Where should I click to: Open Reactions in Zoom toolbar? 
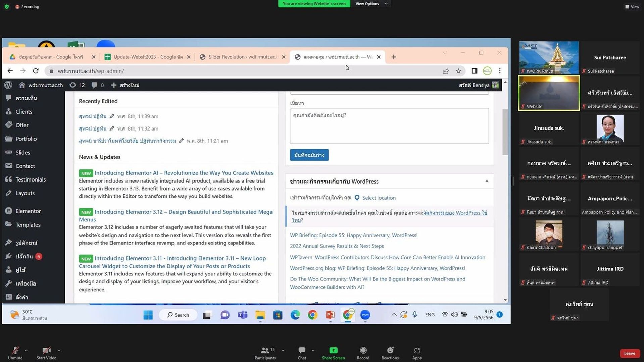click(x=390, y=353)
